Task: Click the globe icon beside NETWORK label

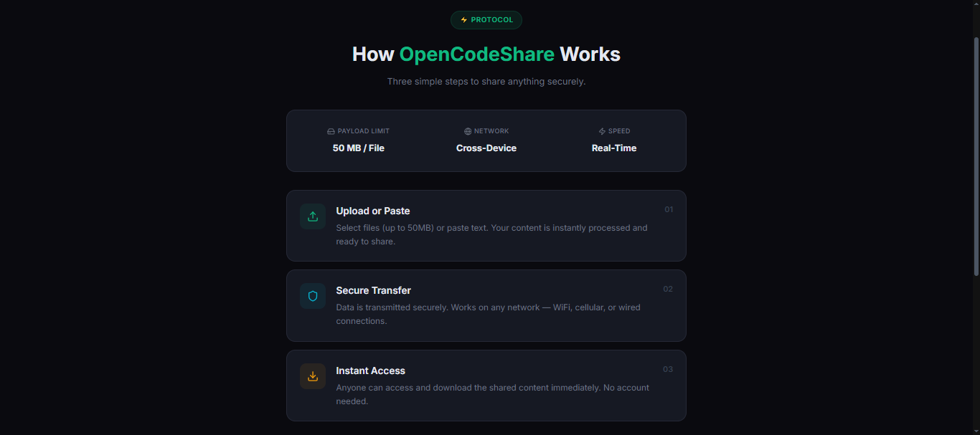Action: click(x=467, y=131)
